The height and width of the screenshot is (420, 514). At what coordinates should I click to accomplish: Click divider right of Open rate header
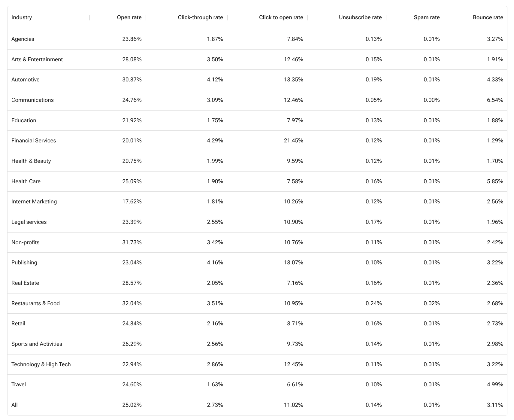pyautogui.click(x=146, y=17)
